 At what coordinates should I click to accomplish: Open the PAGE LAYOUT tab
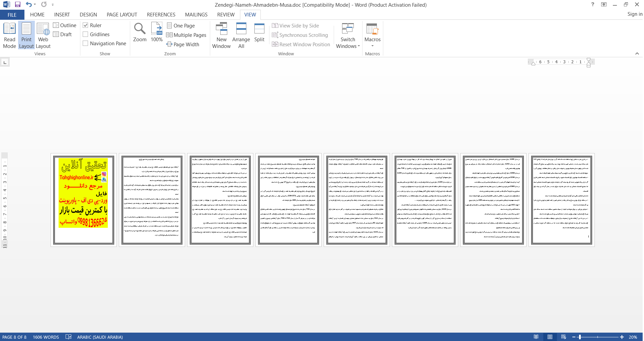click(122, 15)
